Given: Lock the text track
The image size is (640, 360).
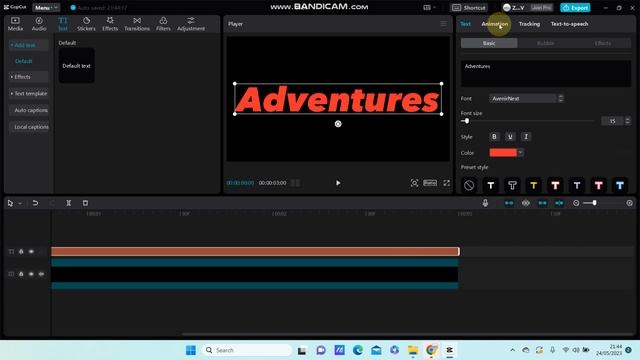Looking at the screenshot, I should [x=21, y=252].
